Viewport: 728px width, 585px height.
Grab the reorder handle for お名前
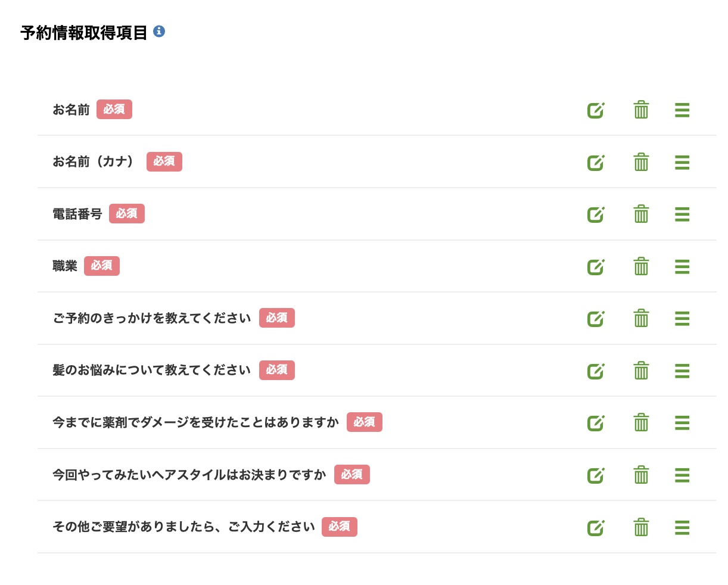pos(682,110)
